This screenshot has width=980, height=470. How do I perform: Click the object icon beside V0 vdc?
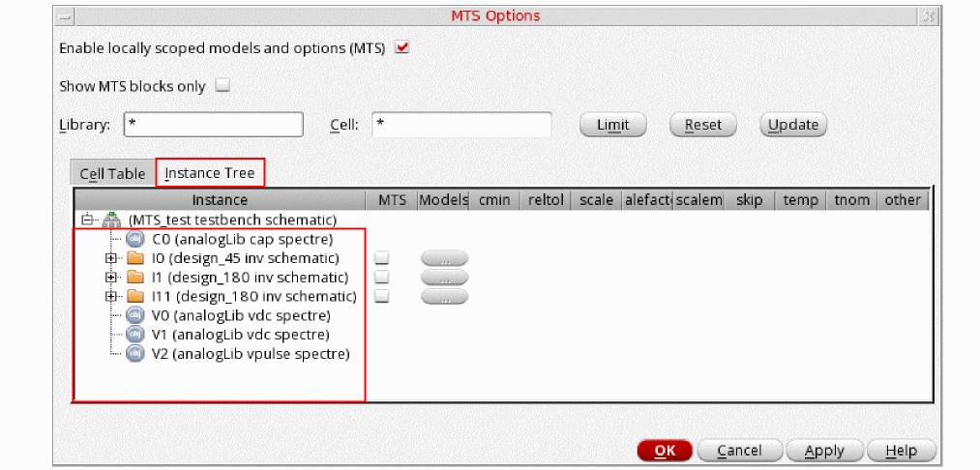(134, 315)
